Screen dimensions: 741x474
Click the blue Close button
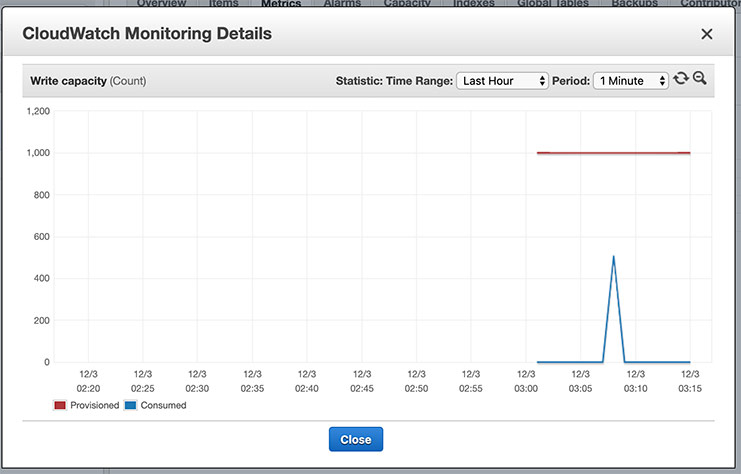point(356,440)
